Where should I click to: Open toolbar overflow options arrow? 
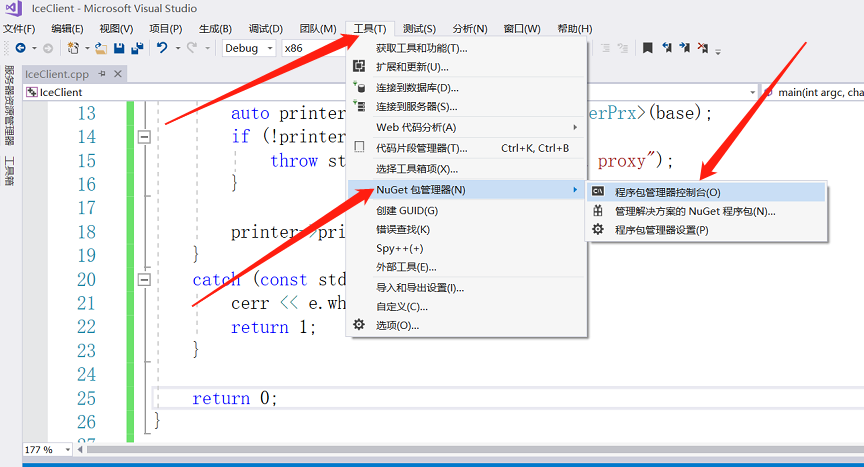[x=718, y=52]
